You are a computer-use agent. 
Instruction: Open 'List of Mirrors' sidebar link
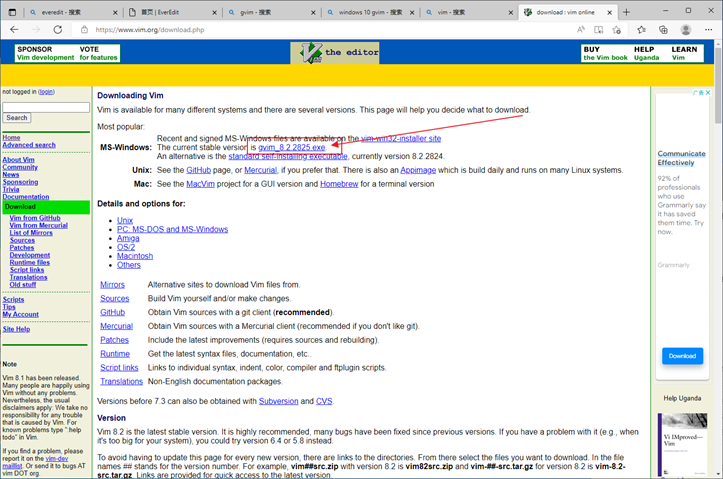tap(31, 233)
